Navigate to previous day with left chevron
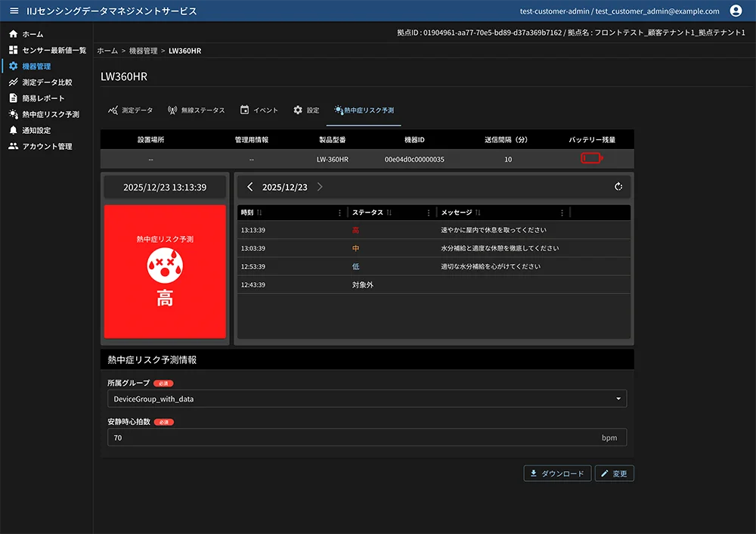 pos(249,186)
